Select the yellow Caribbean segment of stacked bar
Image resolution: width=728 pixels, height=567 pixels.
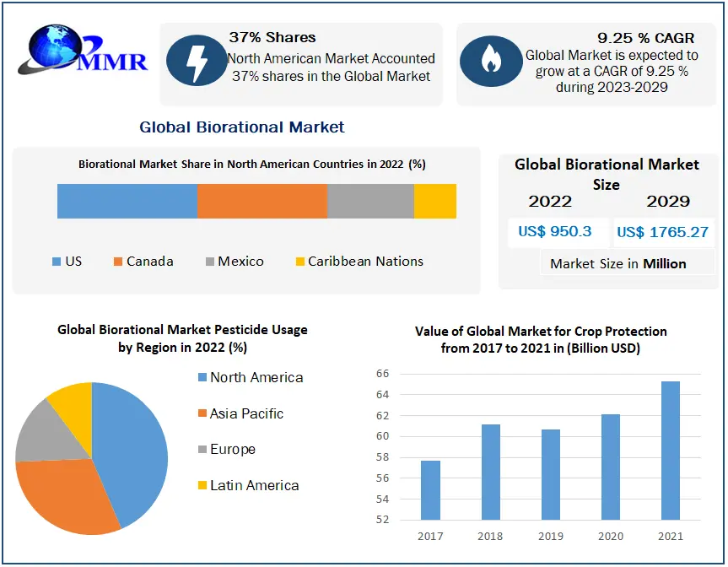coord(434,201)
